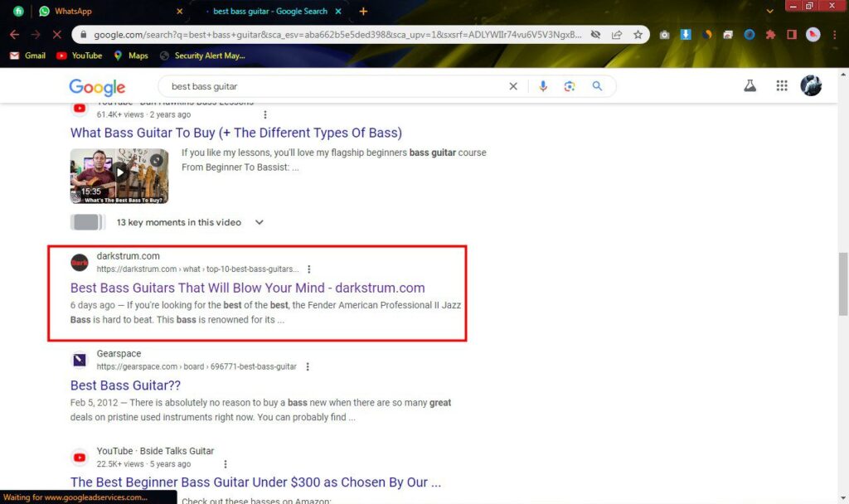The width and height of the screenshot is (849, 504).
Task: Click the Gearspace site name
Action: [119, 353]
